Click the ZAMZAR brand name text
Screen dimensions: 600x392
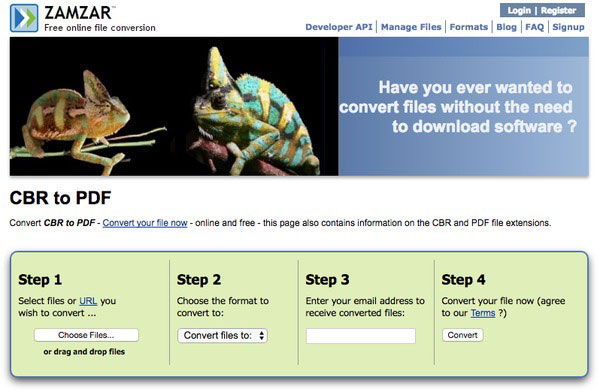[78, 13]
